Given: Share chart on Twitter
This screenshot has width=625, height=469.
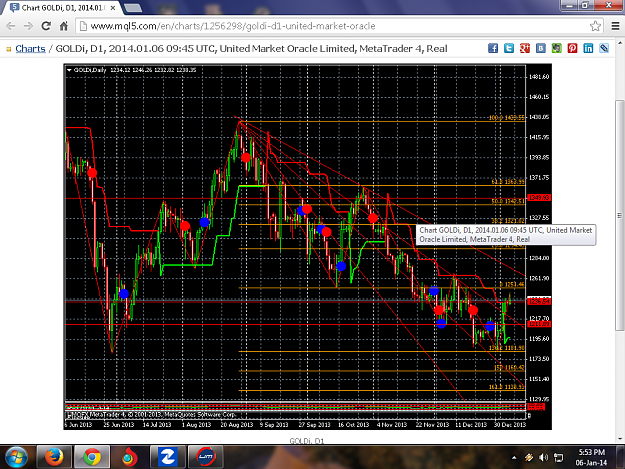Looking at the screenshot, I should coord(509,48).
